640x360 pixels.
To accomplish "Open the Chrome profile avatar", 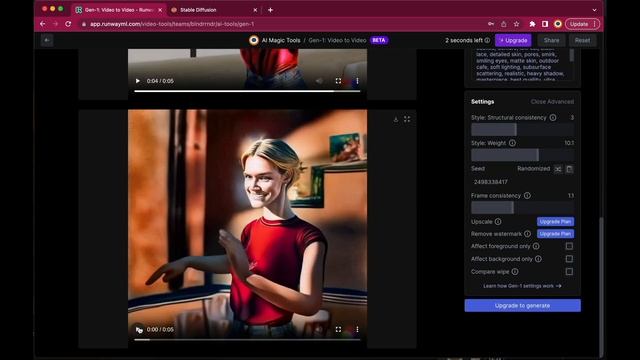I will [x=558, y=24].
